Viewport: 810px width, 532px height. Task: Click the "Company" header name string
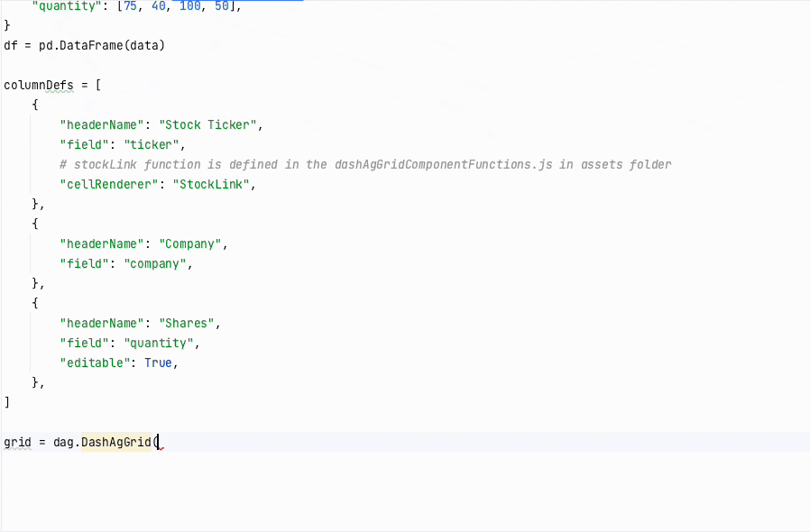coord(189,243)
